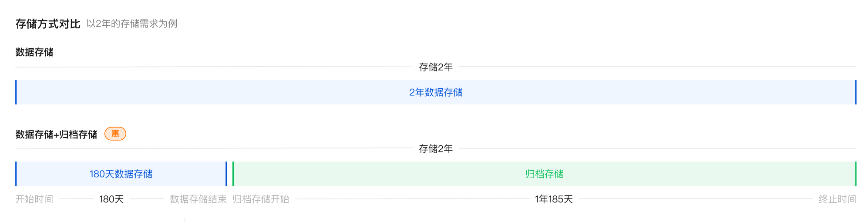Viewport: 868px width, 222px height.
Task: Click the 数据存储+归档存储 section heading
Action: (56, 135)
